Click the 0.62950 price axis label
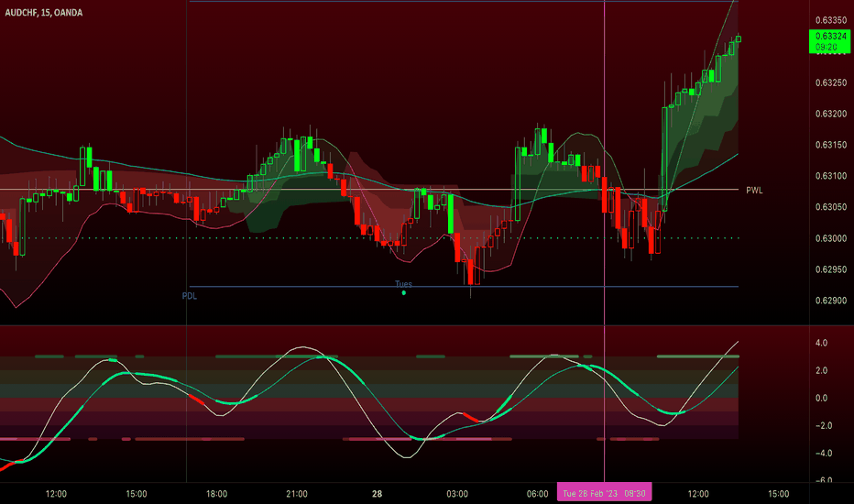This screenshot has height=504, width=854. click(x=831, y=269)
